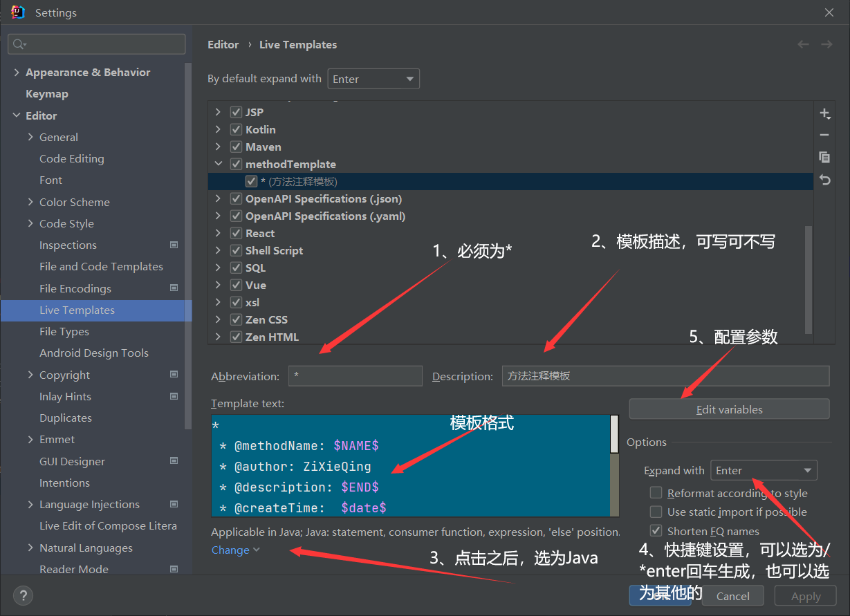This screenshot has height=616, width=850.
Task: Toggle the methodTemplate group checkbox
Action: point(236,164)
